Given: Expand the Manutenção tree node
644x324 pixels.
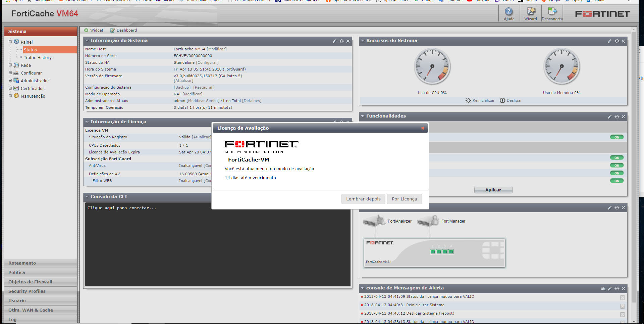Looking at the screenshot, I should pos(10,96).
